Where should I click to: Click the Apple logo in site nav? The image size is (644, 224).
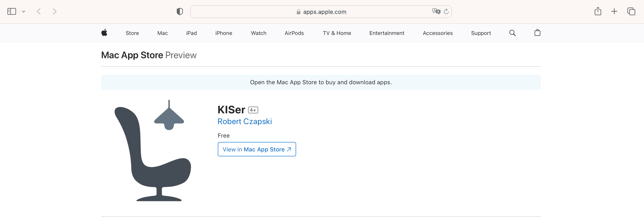(104, 33)
